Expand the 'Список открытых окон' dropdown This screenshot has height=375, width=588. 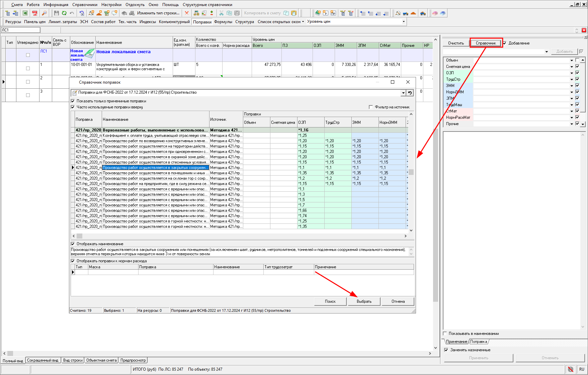coord(281,21)
